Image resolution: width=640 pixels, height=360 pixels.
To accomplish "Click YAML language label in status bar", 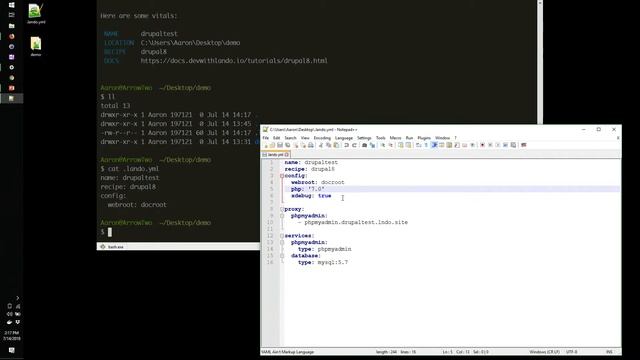I will (x=288, y=351).
